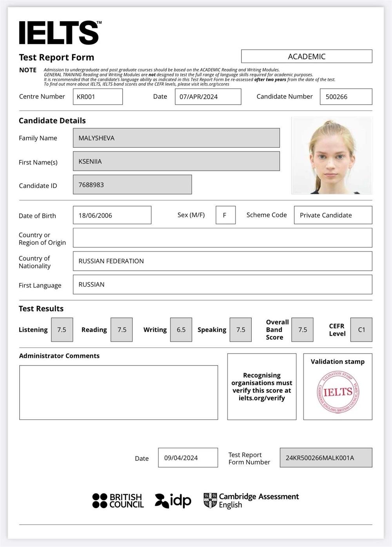
Task: Click the First Name(s) label
Action: [38, 162]
